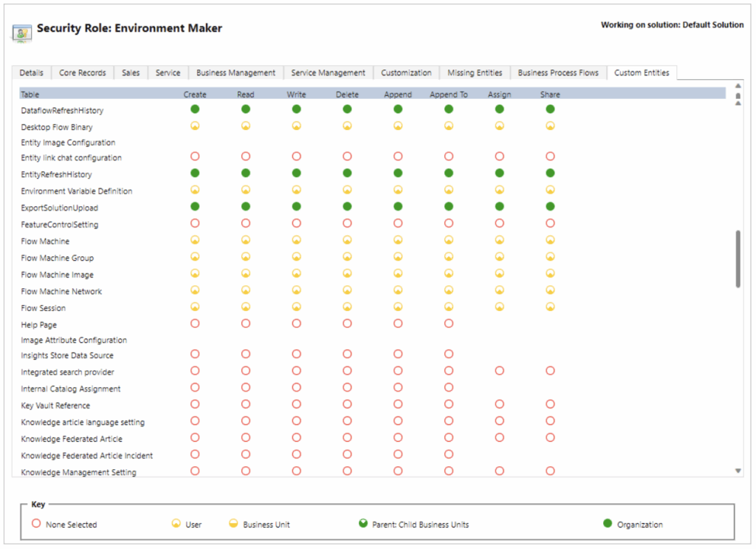
Task: Toggle Append To privilege for EntityRefreshHistory
Action: [449, 173]
